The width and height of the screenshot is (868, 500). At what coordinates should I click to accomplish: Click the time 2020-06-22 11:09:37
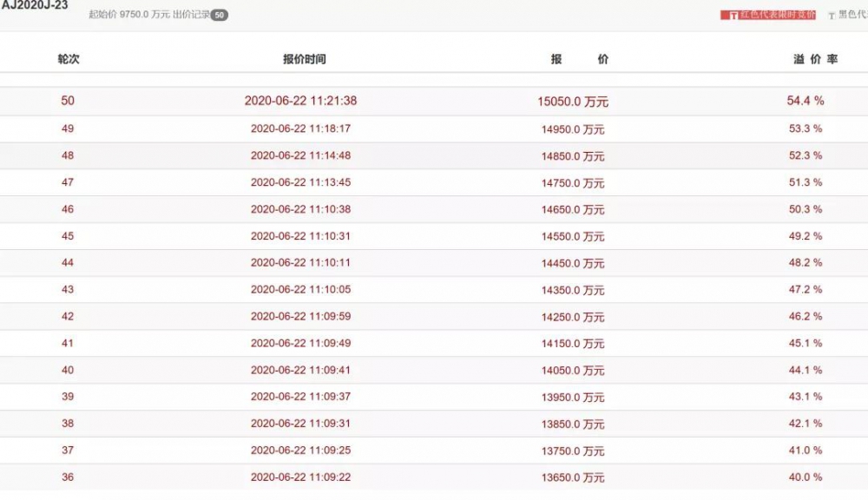click(x=300, y=397)
